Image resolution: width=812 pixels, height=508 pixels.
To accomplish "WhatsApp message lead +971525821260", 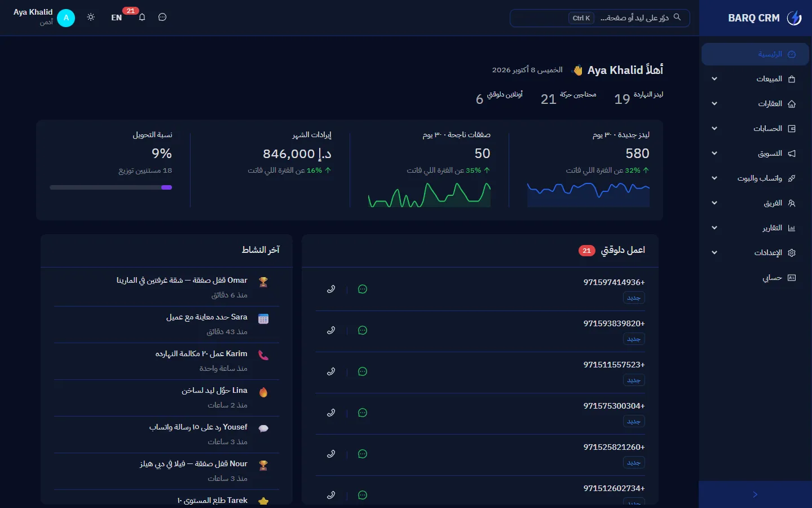I will click(363, 454).
